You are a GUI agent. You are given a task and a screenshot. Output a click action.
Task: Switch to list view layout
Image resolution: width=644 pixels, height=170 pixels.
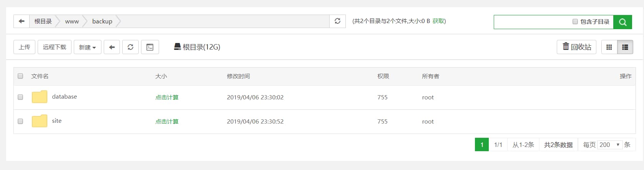[x=625, y=47]
